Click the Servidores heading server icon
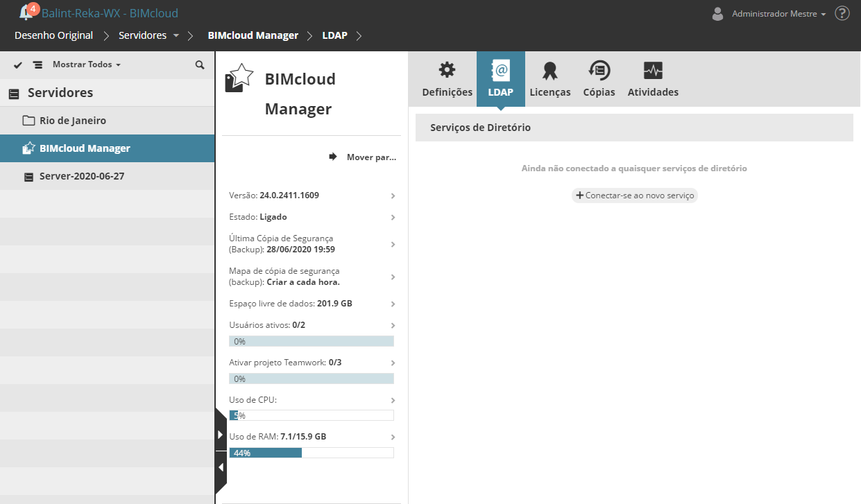The height and width of the screenshot is (504, 861). click(x=14, y=94)
